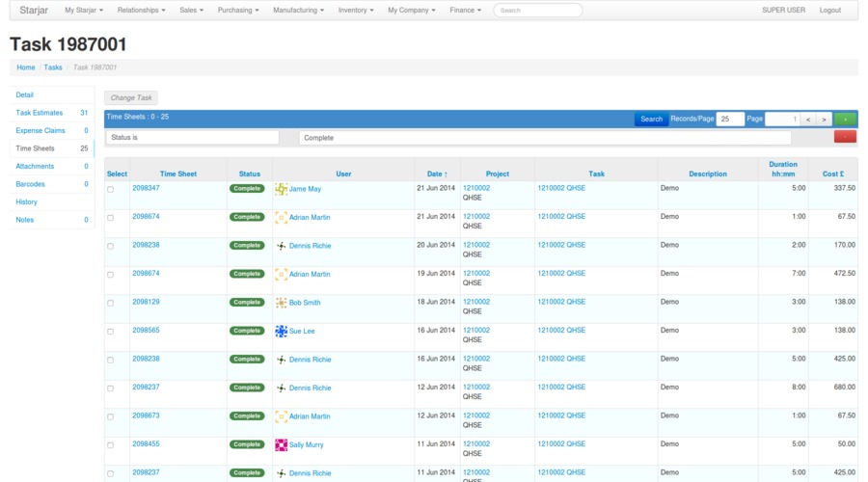Viewport: 868px width, 482px height.
Task: Sort the table by the Date column header
Action: point(437,174)
